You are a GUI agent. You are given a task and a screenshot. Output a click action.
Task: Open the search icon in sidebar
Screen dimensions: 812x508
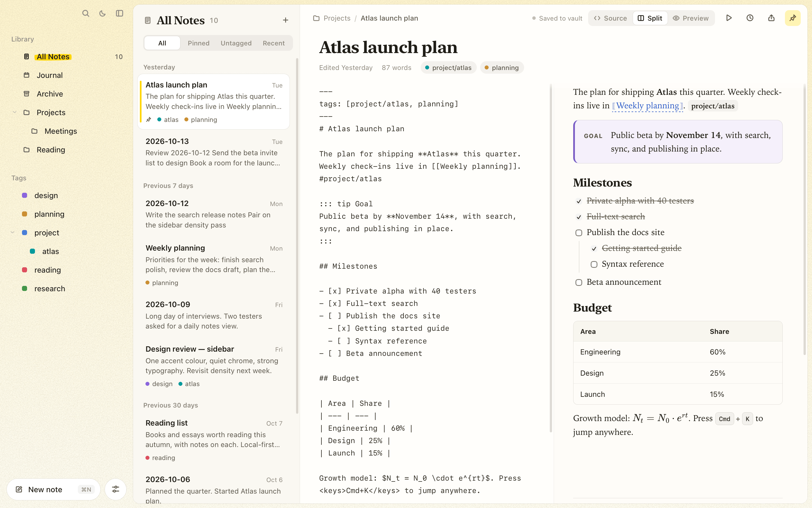[x=85, y=14]
